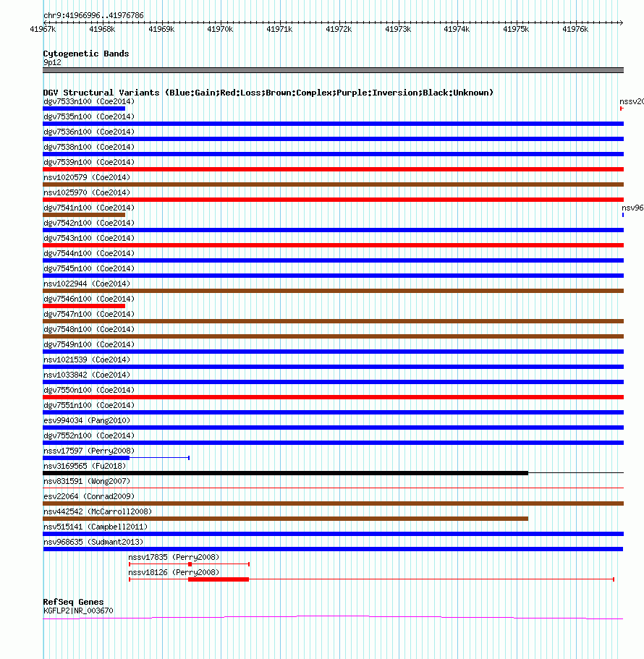Open variant nsv3169565 (Fu2018)
The width and height of the screenshot is (644, 659).
point(85,466)
